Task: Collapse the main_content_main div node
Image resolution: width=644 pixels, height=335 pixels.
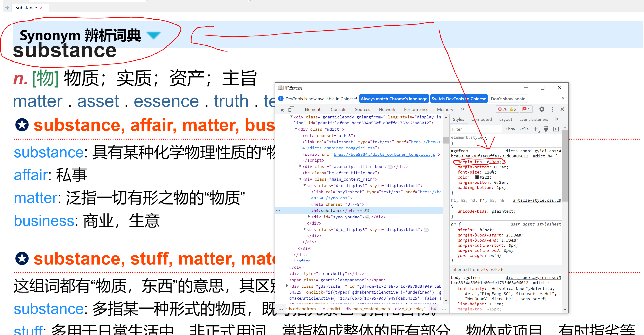Action: pyautogui.click(x=300, y=179)
